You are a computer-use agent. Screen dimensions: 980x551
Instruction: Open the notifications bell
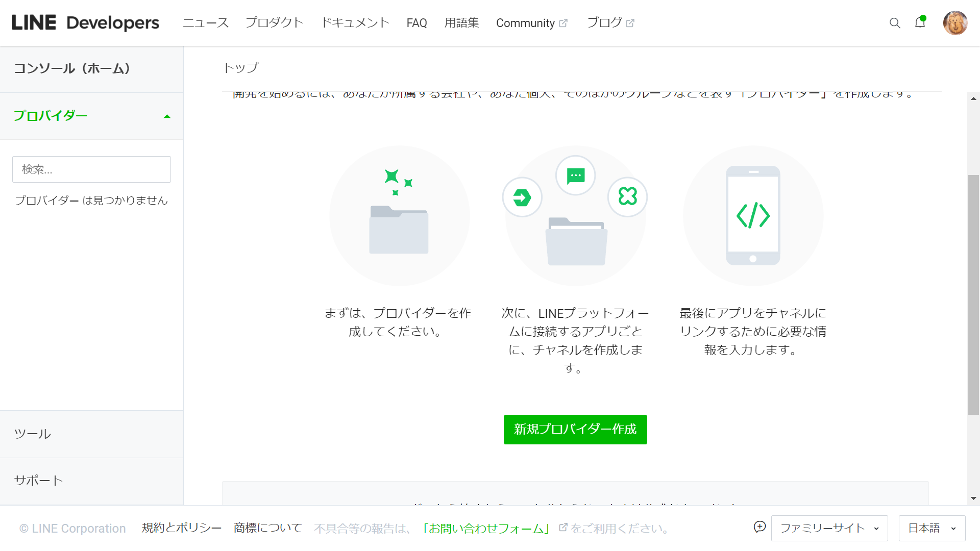(x=920, y=22)
